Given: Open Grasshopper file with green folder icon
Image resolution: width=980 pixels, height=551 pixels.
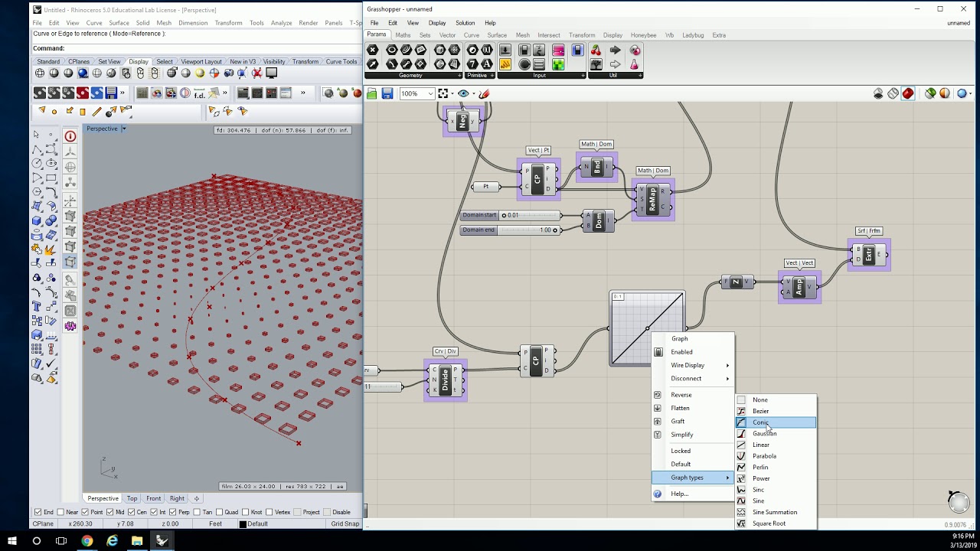Looking at the screenshot, I should [372, 93].
